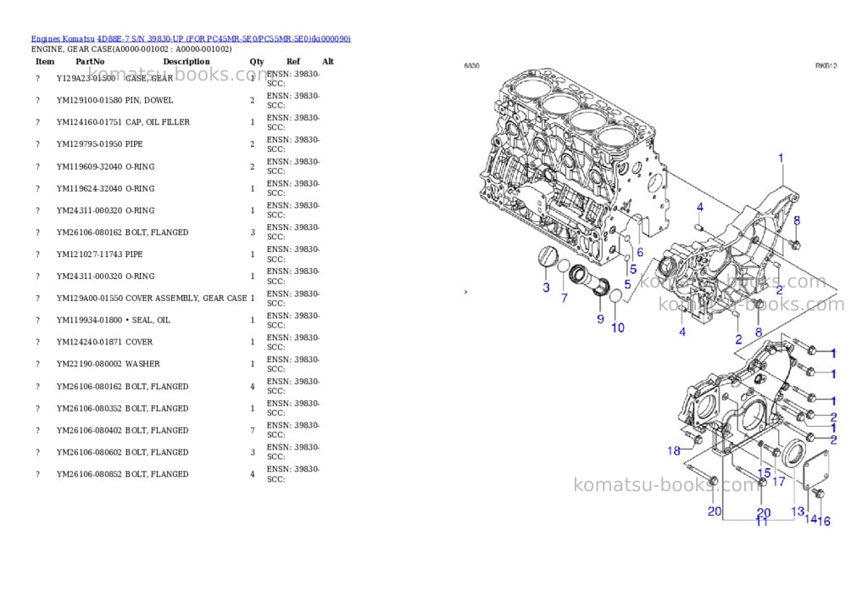Select part number YM129795-01950
This screenshot has width=868, height=615.
tap(89, 144)
